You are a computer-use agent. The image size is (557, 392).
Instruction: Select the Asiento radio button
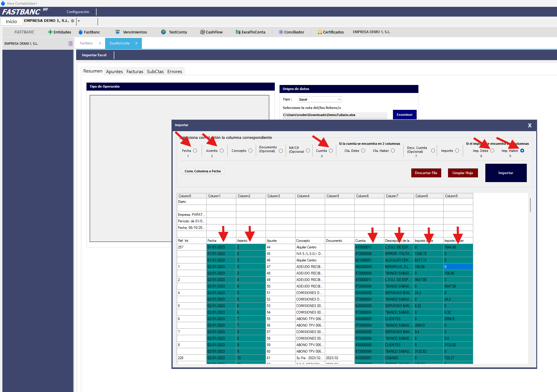221,151
